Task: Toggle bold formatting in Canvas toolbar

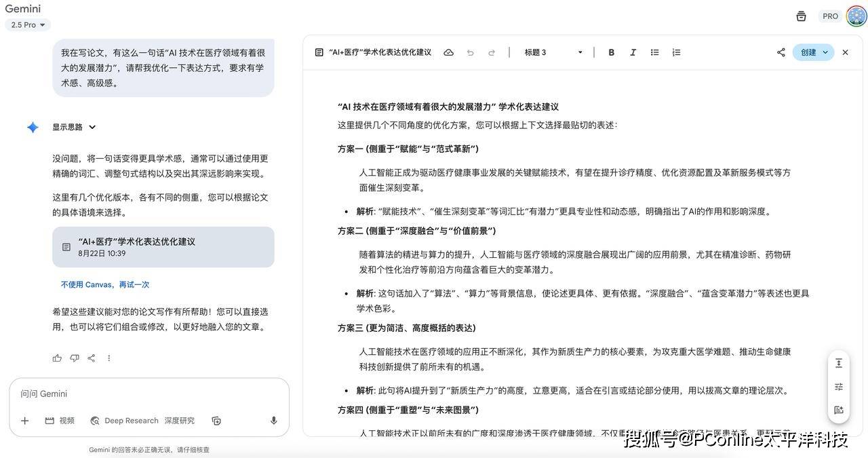Action: pyautogui.click(x=611, y=52)
